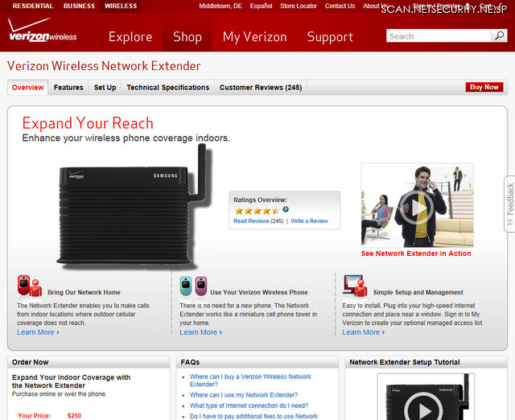Play the Network Extender in Action video
Viewport: 515px width, 420px height.
click(x=417, y=207)
